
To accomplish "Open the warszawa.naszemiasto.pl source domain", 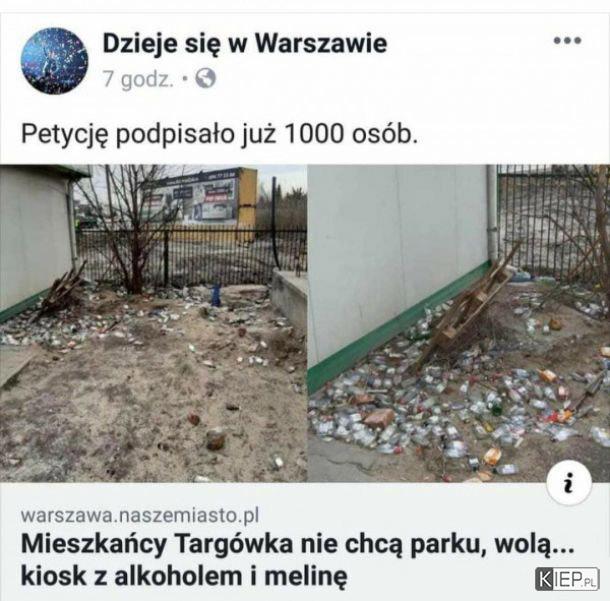I will [140, 515].
